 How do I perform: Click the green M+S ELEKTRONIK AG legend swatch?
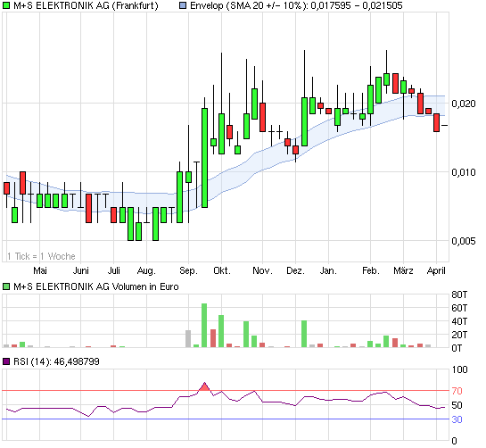[6, 5]
